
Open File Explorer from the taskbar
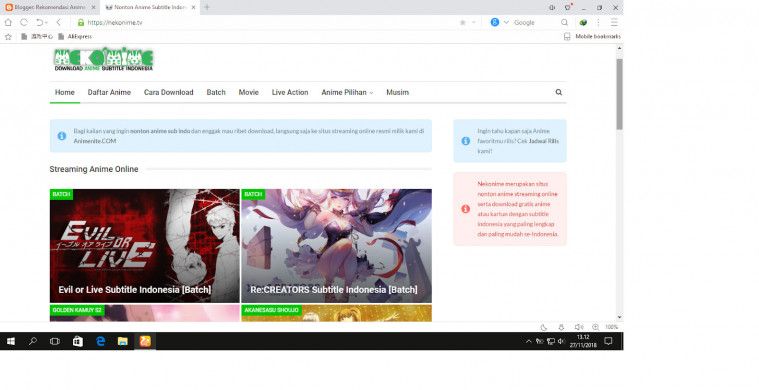click(122, 341)
